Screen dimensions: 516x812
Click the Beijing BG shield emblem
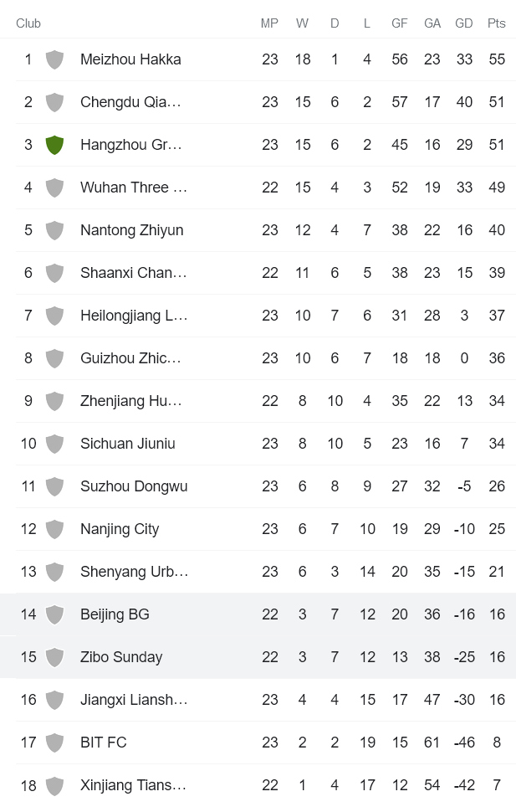point(54,614)
